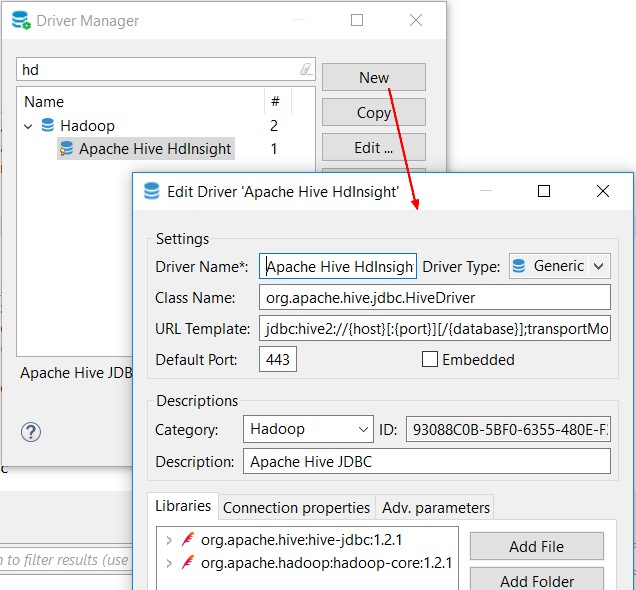636x590 pixels.
Task: Enable the Embedded checkbox
Action: click(430, 360)
